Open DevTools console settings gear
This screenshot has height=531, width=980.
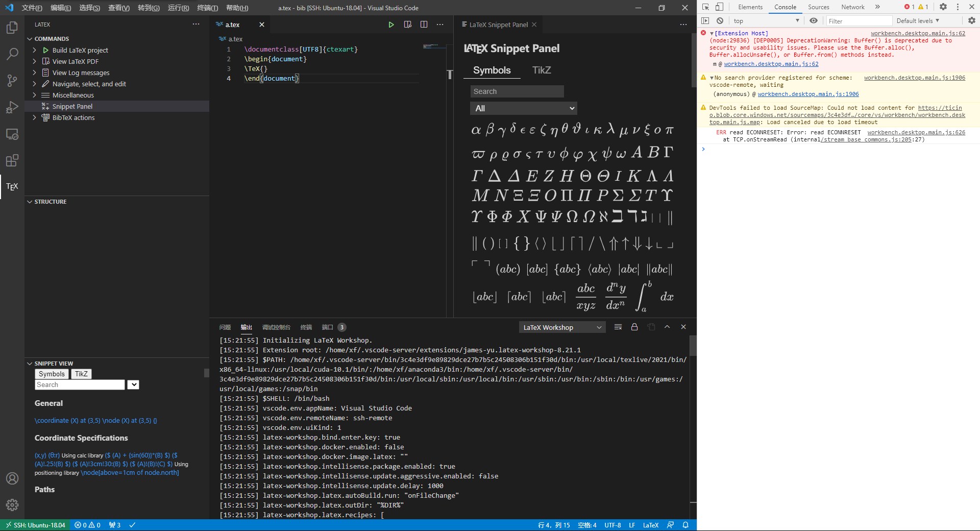tap(971, 21)
